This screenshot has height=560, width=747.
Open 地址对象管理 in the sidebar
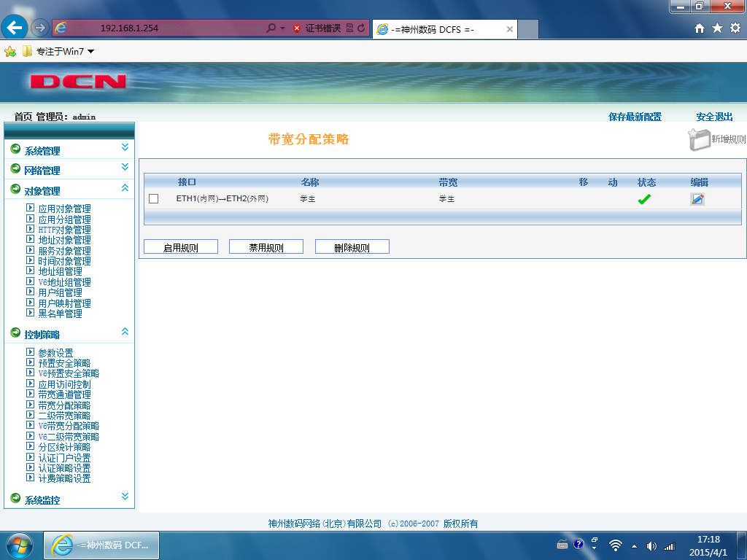click(x=64, y=240)
